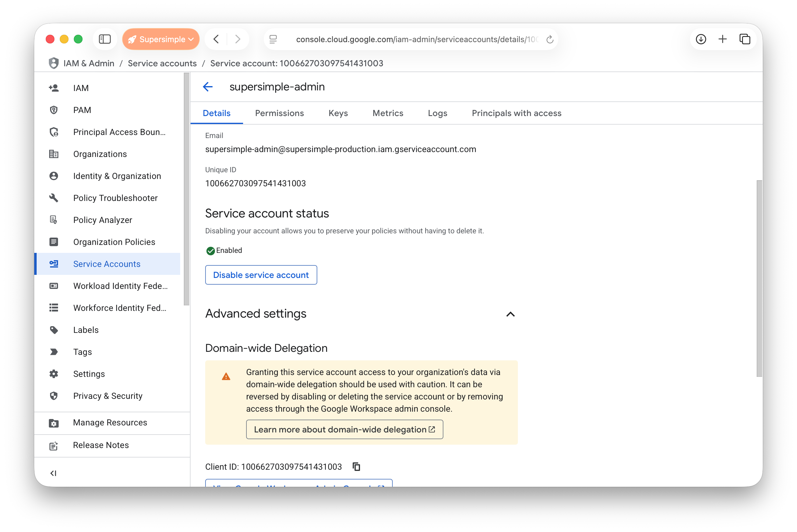Viewport: 797px width, 532px height.
Task: Click the Domain-wide Delegation heading
Action: point(266,348)
